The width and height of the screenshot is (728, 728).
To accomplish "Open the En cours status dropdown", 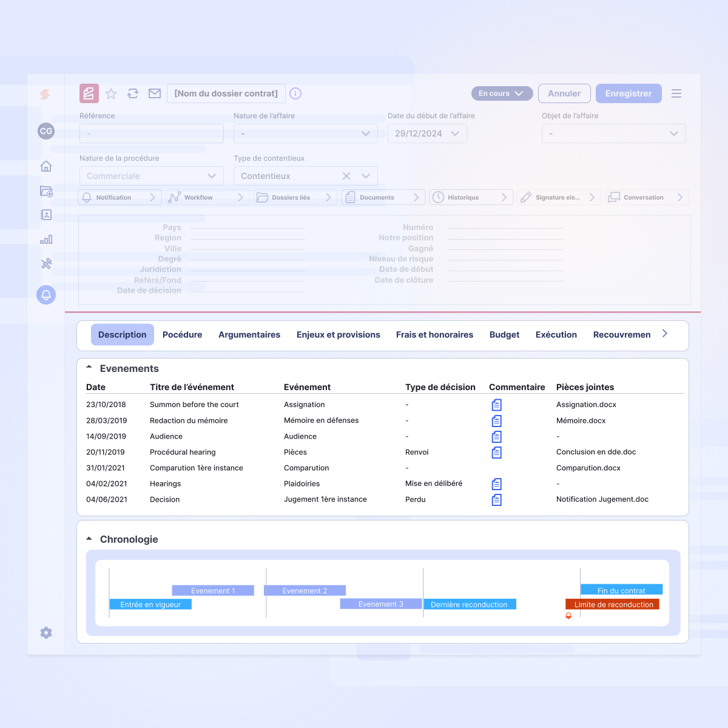I will point(502,93).
